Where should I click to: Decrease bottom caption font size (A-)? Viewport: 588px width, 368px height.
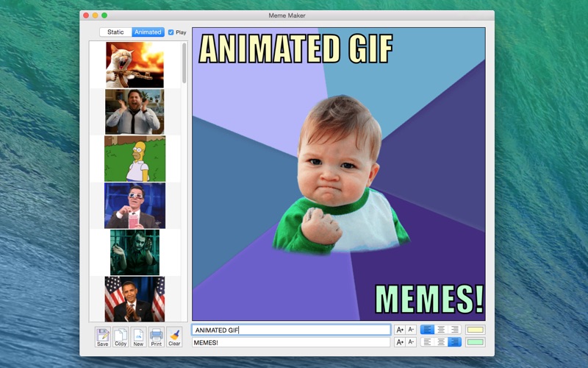411,342
